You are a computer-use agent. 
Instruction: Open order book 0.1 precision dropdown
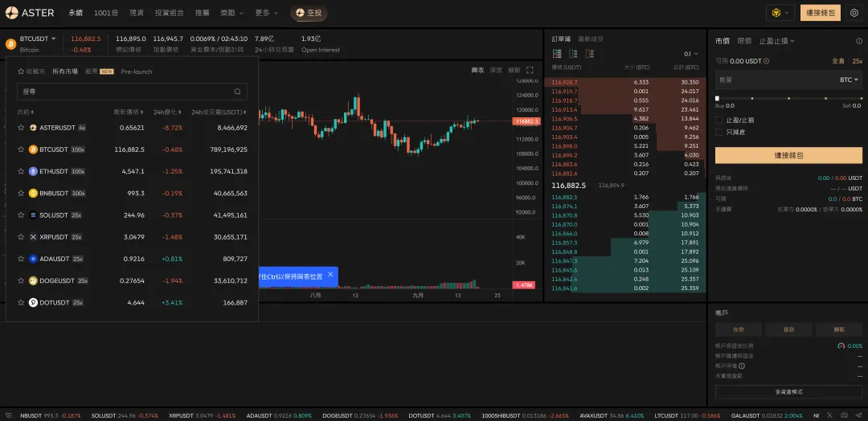pyautogui.click(x=691, y=54)
